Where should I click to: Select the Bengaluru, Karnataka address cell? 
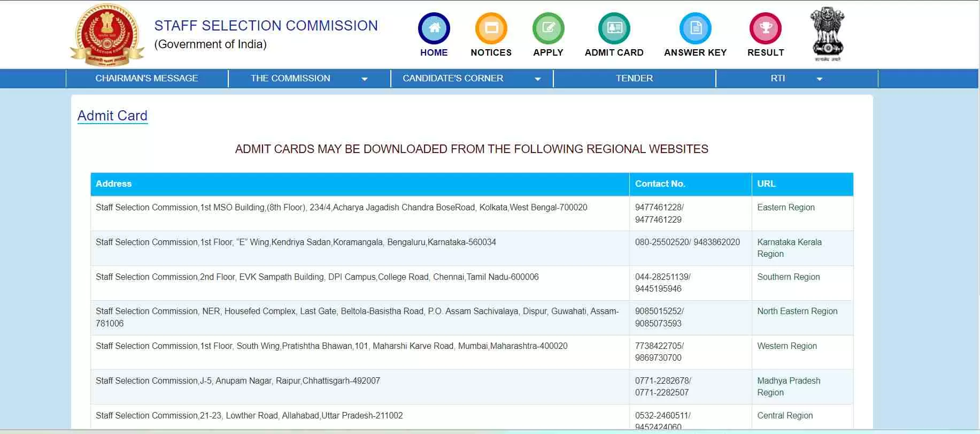pyautogui.click(x=360, y=248)
